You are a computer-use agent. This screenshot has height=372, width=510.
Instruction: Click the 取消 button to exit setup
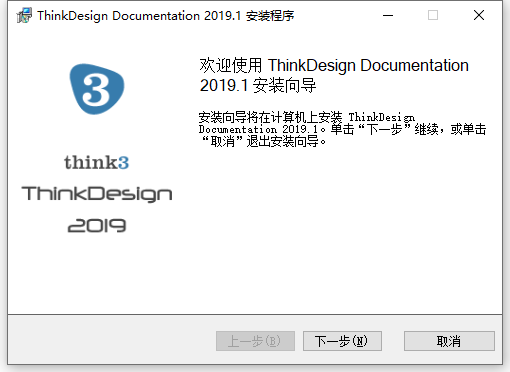click(449, 341)
